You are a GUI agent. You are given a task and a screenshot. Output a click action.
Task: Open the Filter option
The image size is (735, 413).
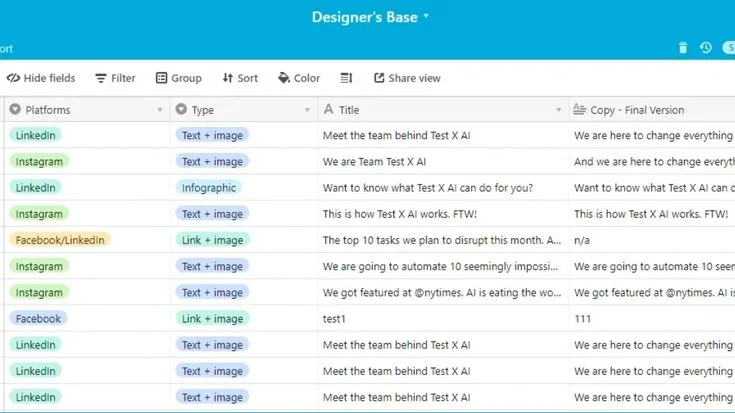click(115, 78)
